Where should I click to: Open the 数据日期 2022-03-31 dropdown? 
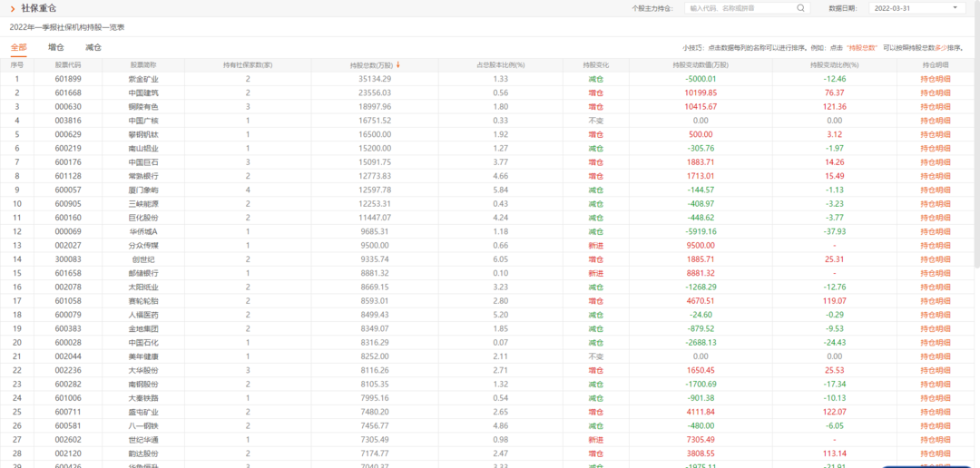point(916,8)
